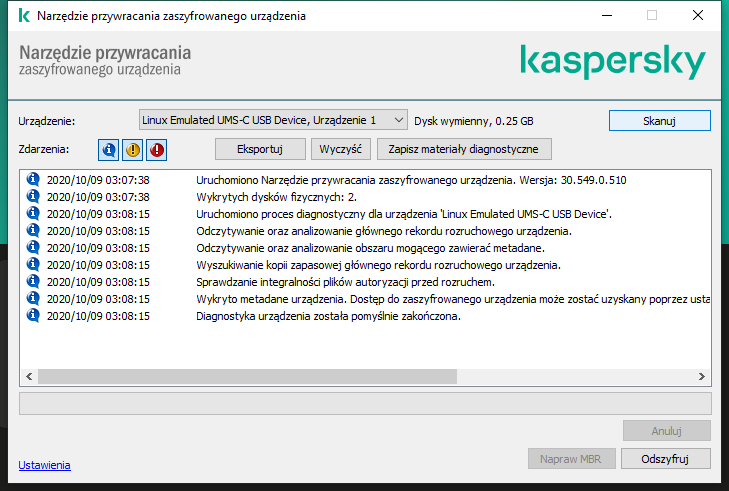Toggle the error events filter icon

pyautogui.click(x=156, y=149)
